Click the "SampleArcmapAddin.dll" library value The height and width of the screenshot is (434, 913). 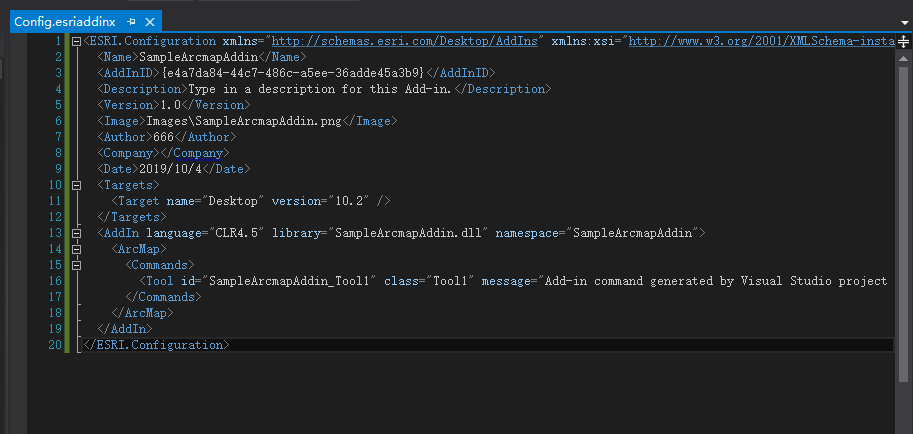(x=409, y=233)
